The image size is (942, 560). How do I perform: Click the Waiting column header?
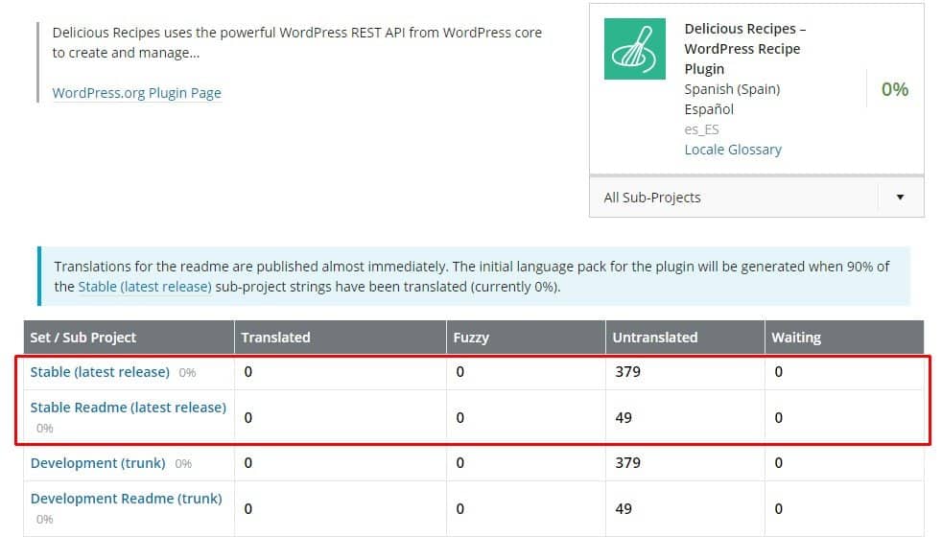796,338
